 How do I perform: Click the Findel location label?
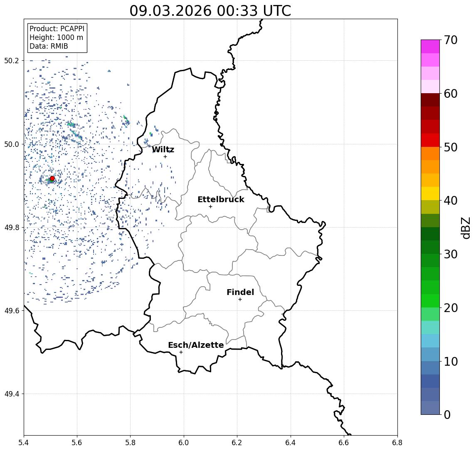point(240,292)
